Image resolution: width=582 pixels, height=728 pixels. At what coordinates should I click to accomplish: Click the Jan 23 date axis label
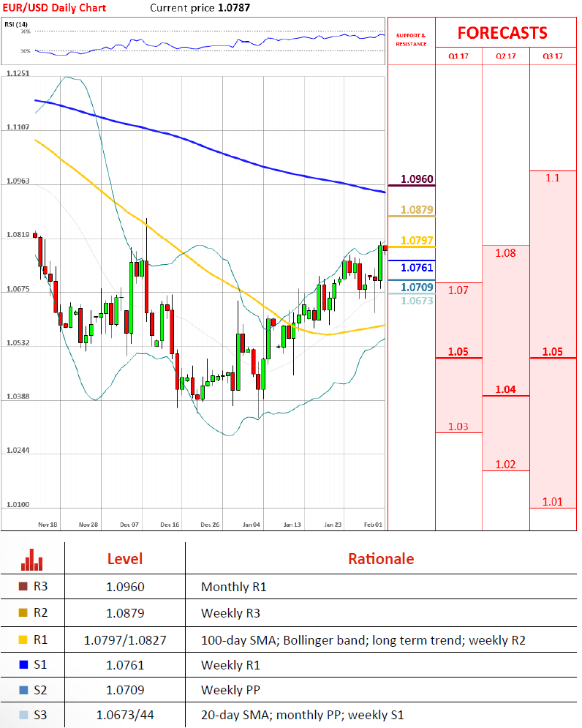pos(332,525)
